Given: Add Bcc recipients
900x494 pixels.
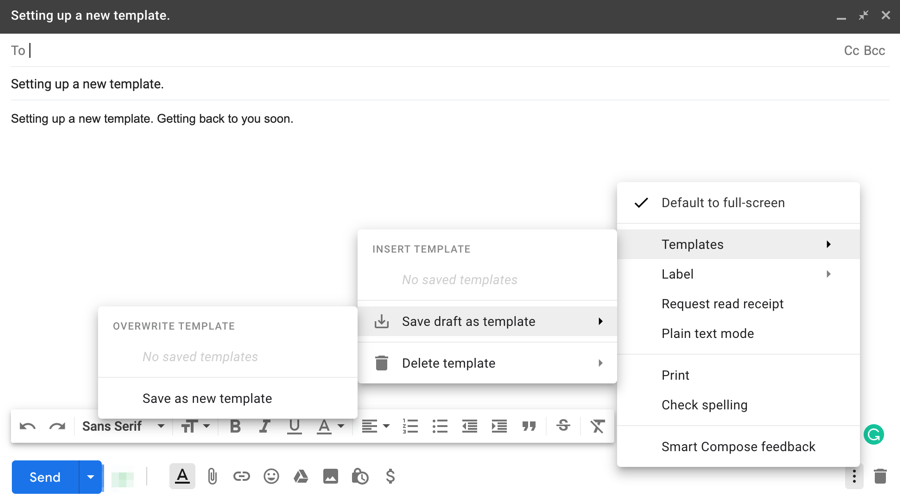Looking at the screenshot, I should (874, 50).
